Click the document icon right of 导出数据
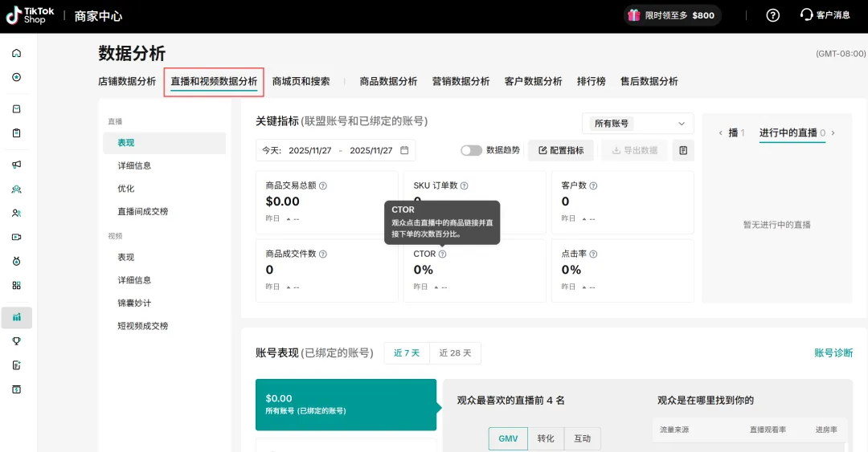The height and width of the screenshot is (452, 868). (x=682, y=150)
